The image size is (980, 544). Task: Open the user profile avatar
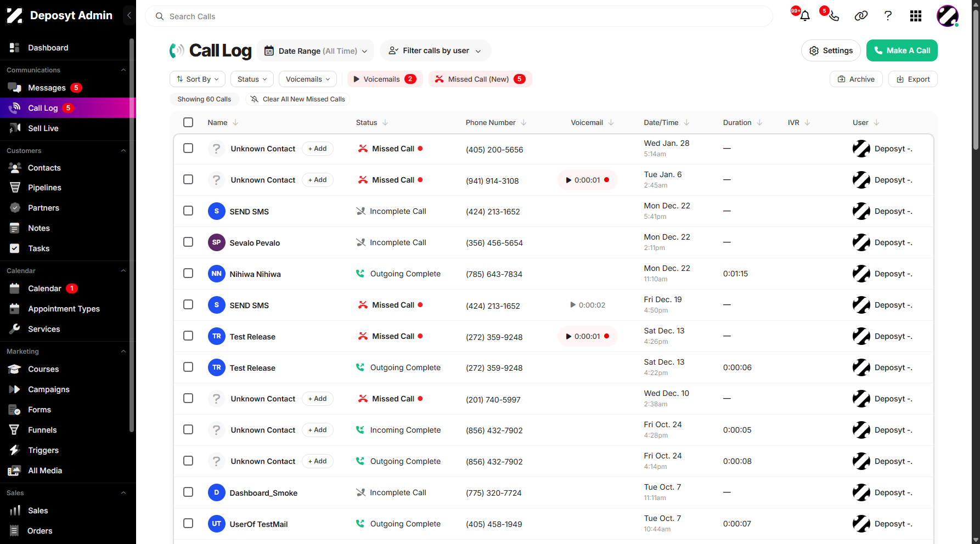pyautogui.click(x=947, y=16)
